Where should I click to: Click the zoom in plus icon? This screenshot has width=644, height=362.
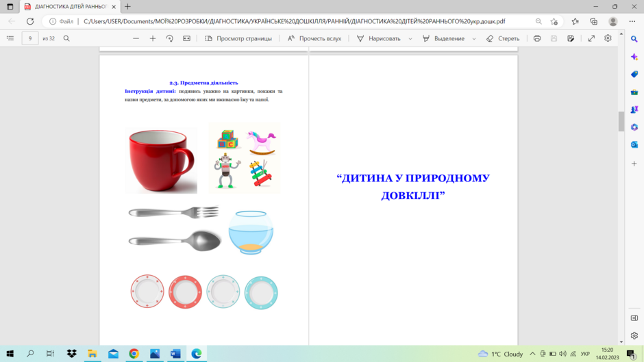tap(153, 38)
